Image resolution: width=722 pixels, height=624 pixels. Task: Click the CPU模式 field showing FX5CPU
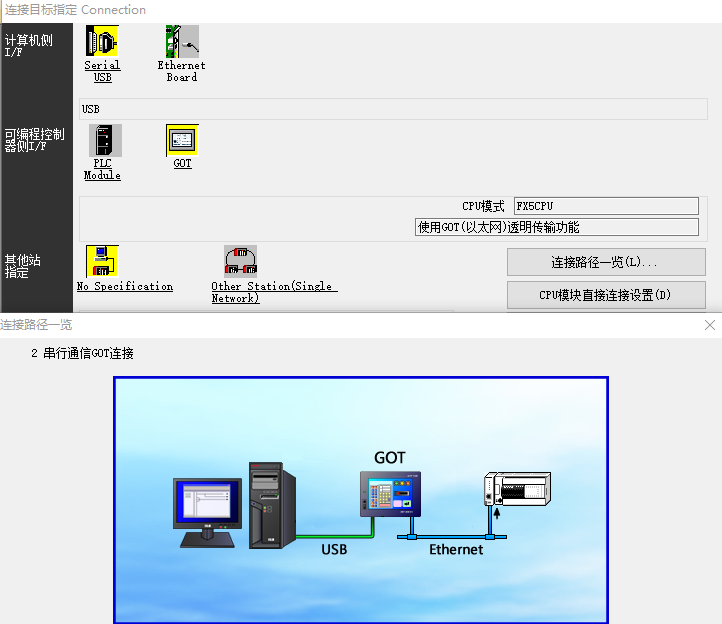click(x=605, y=206)
